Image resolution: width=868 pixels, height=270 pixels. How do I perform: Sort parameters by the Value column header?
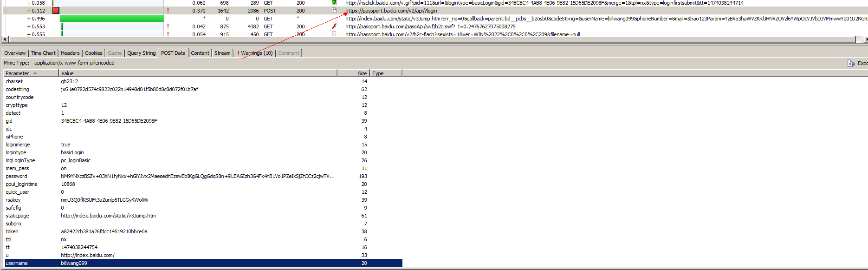tap(198, 73)
